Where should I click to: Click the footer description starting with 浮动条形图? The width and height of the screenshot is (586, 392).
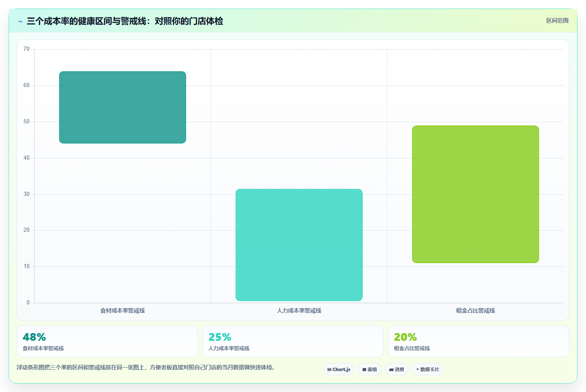(x=146, y=367)
